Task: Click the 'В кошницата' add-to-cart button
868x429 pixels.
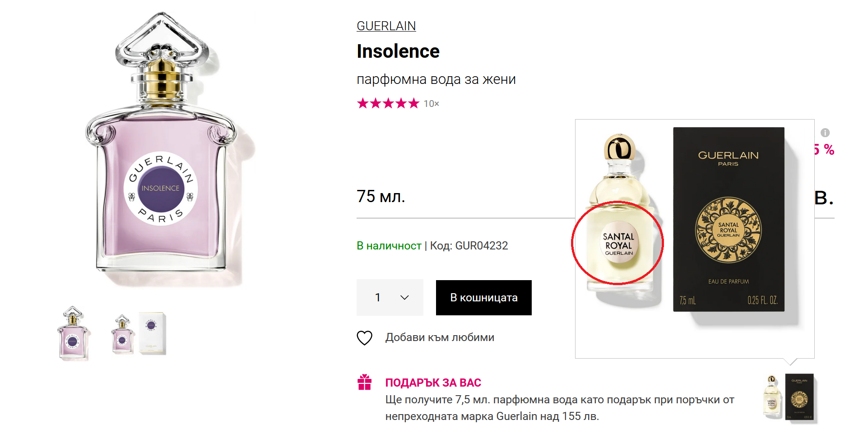Action: click(483, 298)
